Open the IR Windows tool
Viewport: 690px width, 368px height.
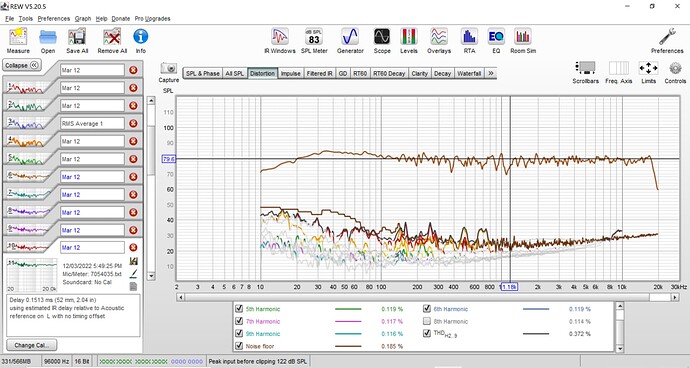[280, 37]
